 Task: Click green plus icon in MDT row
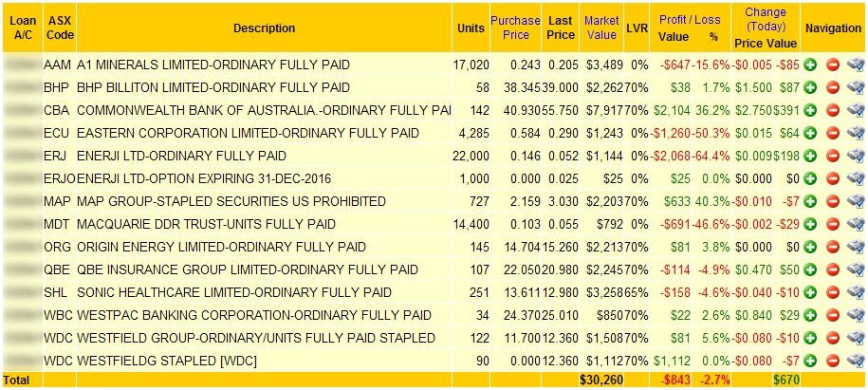pyautogui.click(x=810, y=224)
